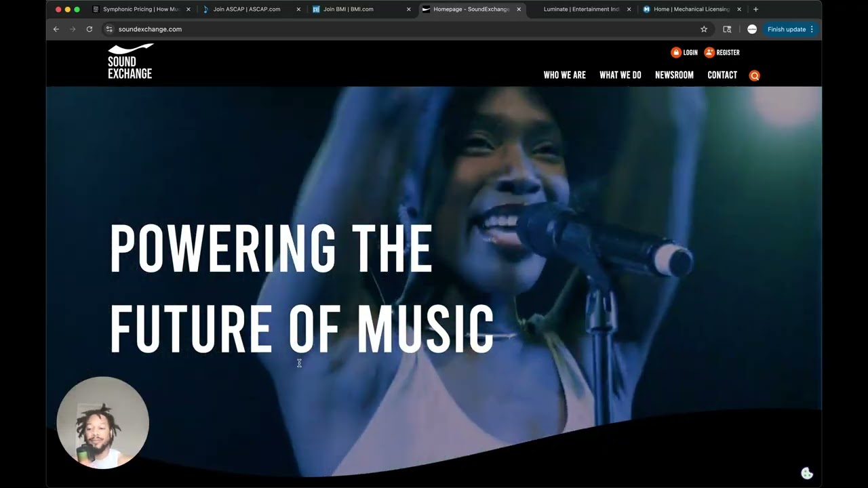Image resolution: width=868 pixels, height=488 pixels.
Task: Close the SoundExchange Homepage tab
Action: (519, 9)
